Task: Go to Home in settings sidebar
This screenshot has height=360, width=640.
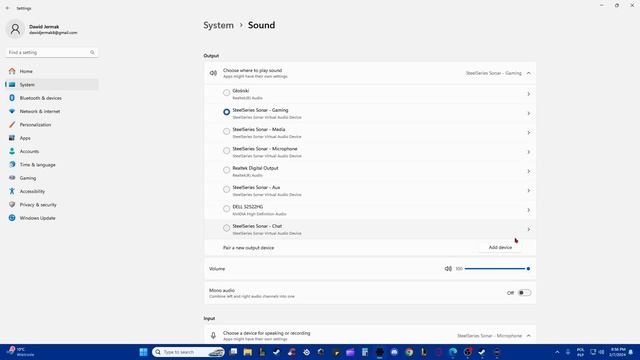Action: tap(52, 71)
